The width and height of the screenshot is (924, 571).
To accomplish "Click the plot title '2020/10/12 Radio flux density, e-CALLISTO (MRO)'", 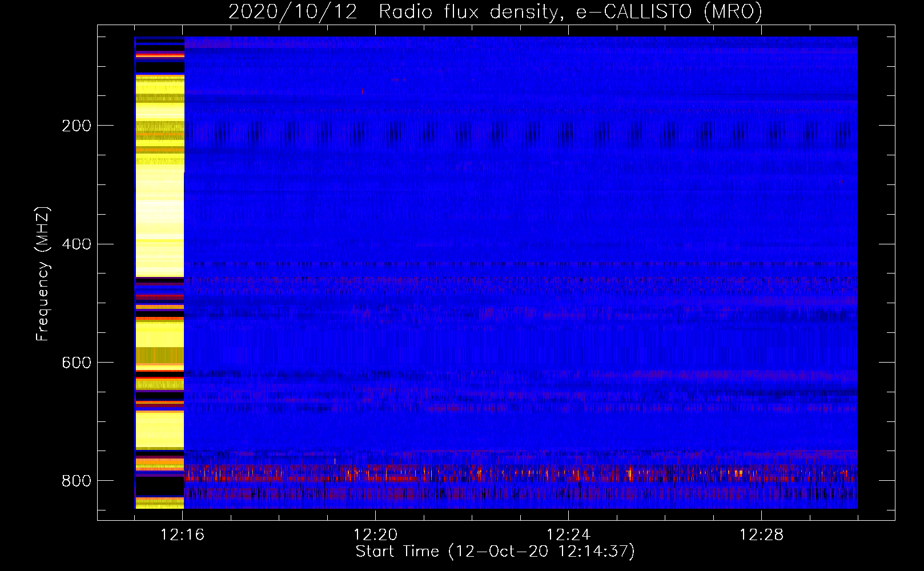I will [x=495, y=12].
